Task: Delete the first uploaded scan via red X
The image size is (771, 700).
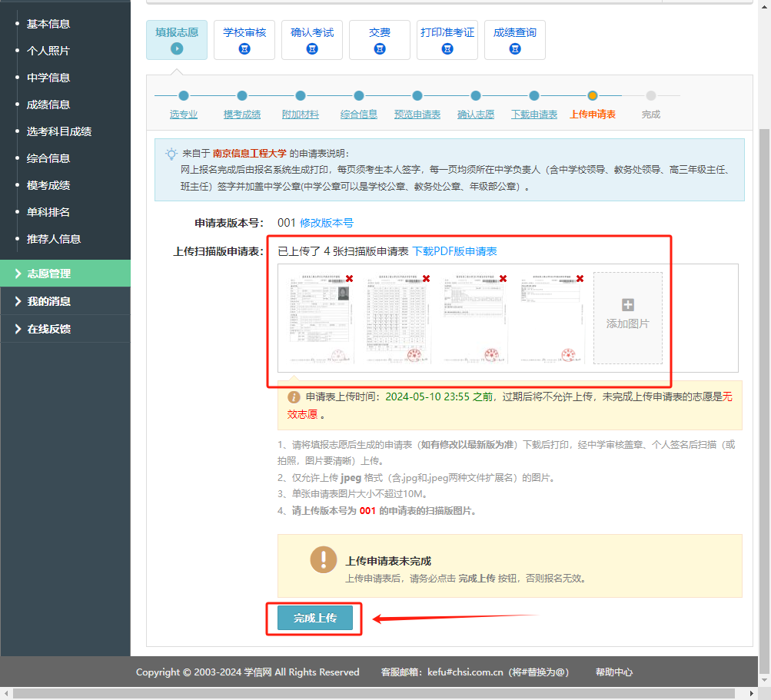Action: point(349,278)
